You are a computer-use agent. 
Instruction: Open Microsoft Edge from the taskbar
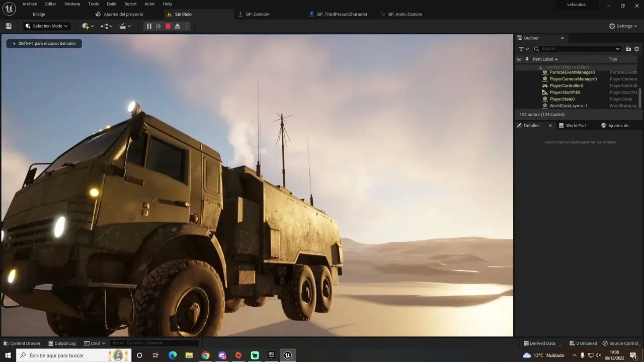coord(173,355)
